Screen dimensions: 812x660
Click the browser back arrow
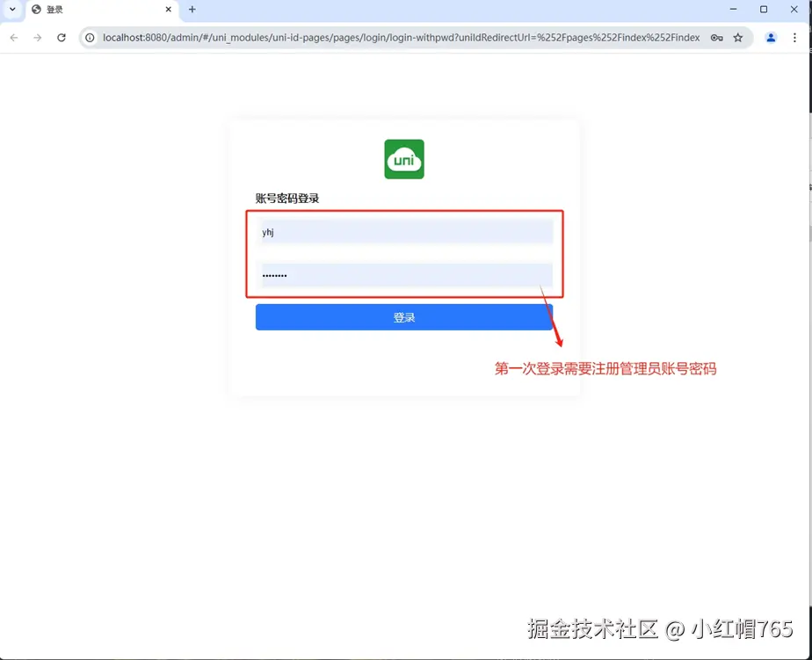coord(14,37)
